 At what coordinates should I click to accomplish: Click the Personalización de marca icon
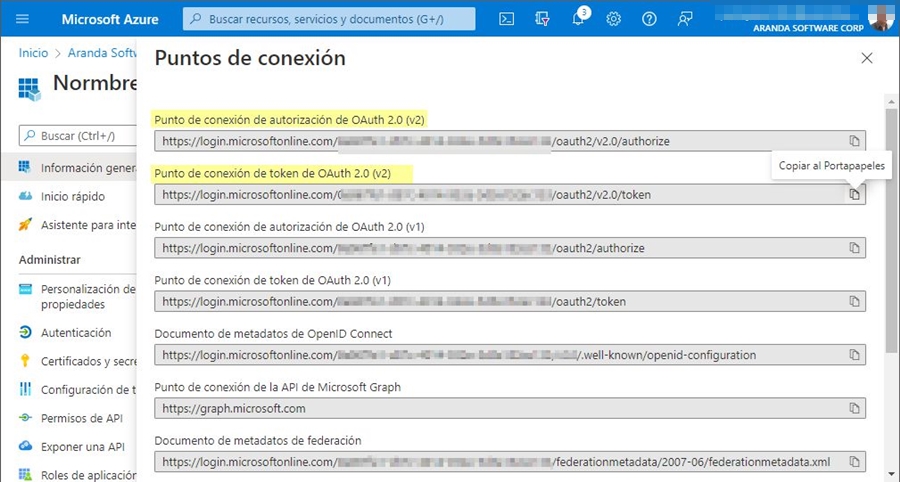click(25, 289)
